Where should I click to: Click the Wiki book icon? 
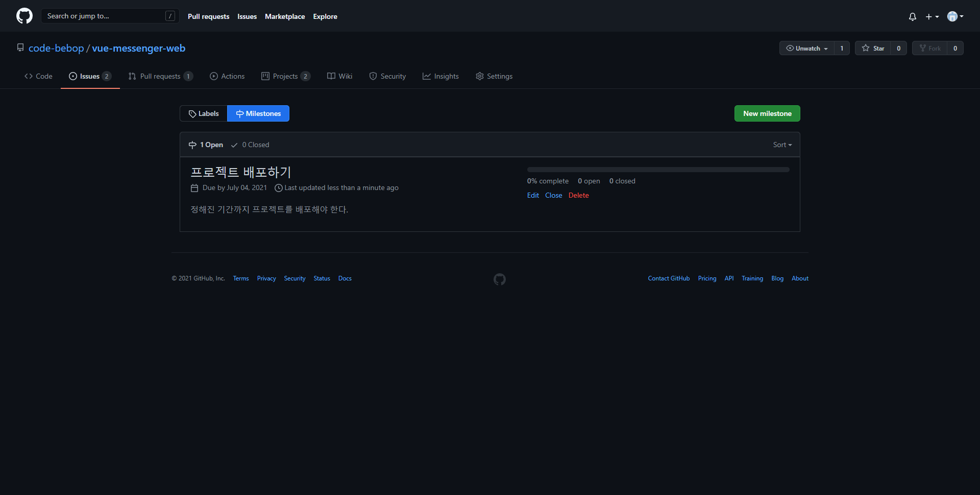click(x=331, y=76)
